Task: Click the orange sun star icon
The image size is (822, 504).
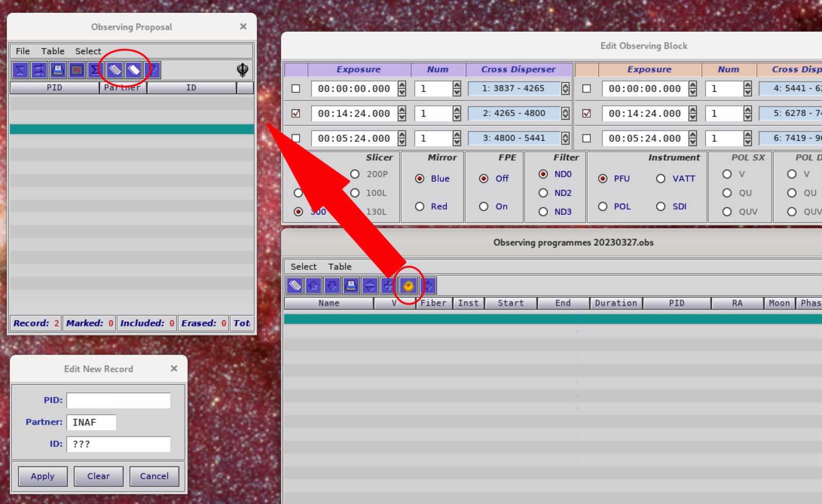Action: [408, 286]
